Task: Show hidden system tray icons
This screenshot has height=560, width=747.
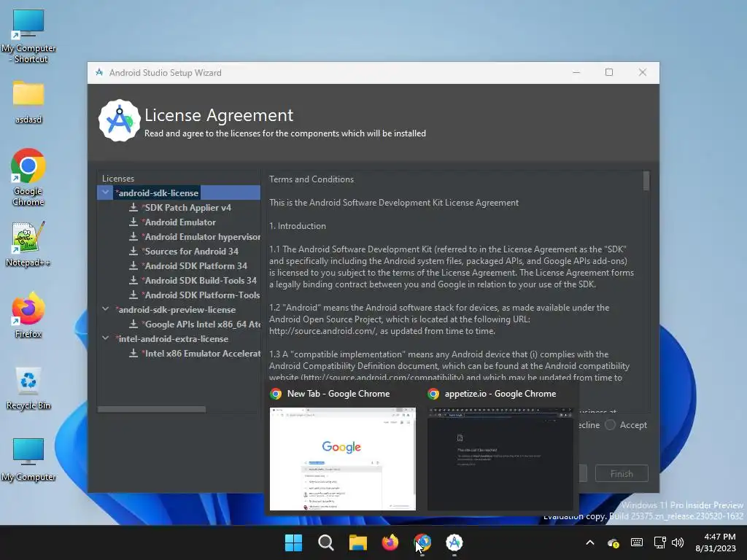Action: tap(589, 542)
